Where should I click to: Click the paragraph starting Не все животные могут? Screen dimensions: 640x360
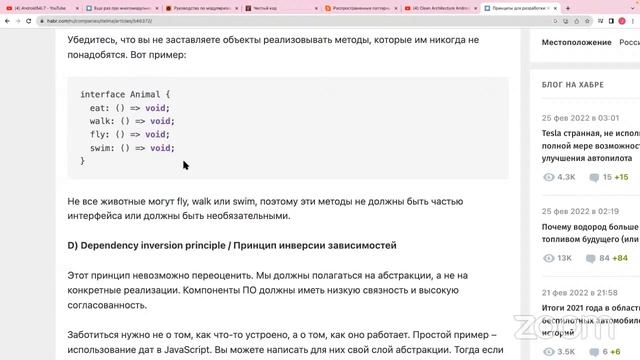tap(265, 209)
